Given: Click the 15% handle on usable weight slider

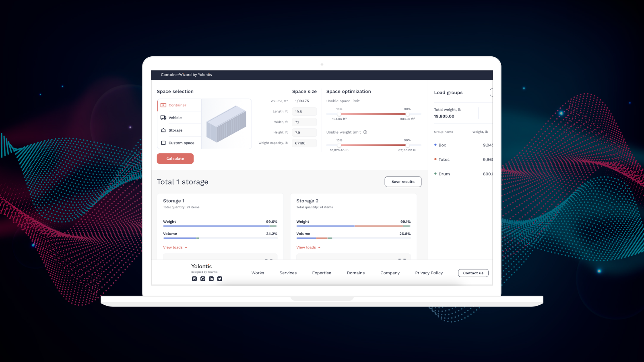Looking at the screenshot, I should pyautogui.click(x=339, y=145).
